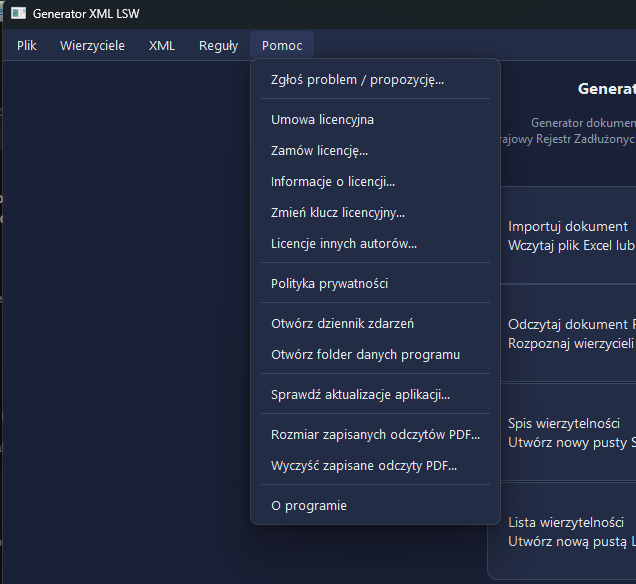636x584 pixels.
Task: Click the Importuj dokument card
Action: (x=568, y=236)
